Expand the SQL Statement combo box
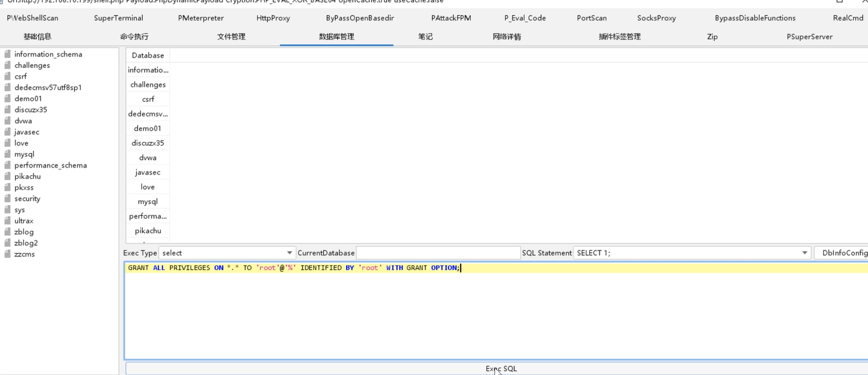 [x=804, y=253]
